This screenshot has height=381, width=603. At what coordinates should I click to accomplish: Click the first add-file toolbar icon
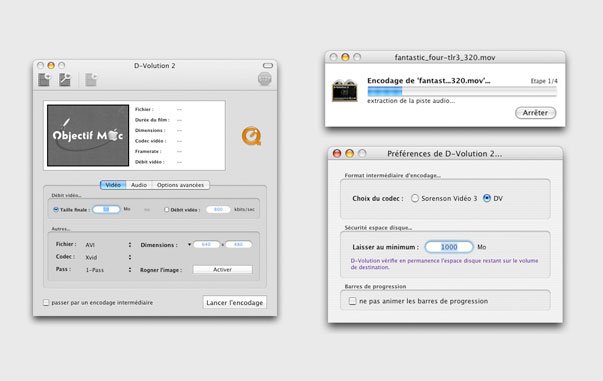44,80
